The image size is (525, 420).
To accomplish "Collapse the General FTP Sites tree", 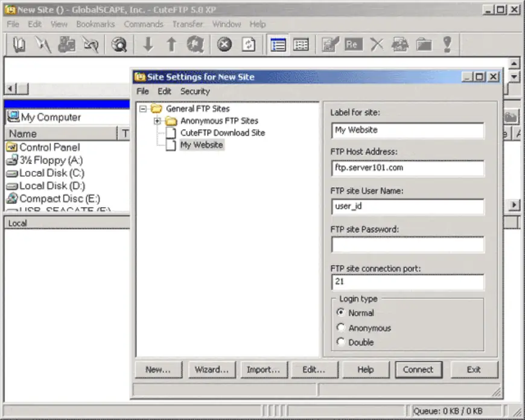I will point(143,109).
